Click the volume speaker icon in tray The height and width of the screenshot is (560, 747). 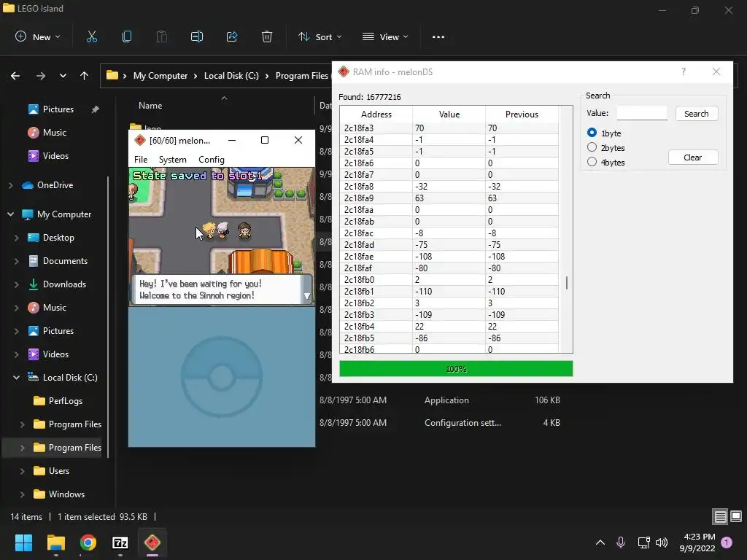pyautogui.click(x=662, y=542)
